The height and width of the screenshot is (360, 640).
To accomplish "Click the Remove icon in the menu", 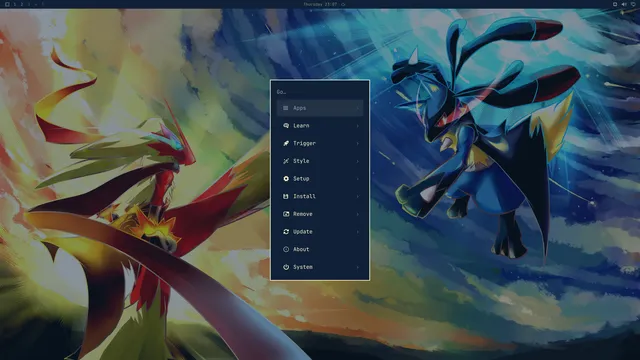I will coord(286,214).
